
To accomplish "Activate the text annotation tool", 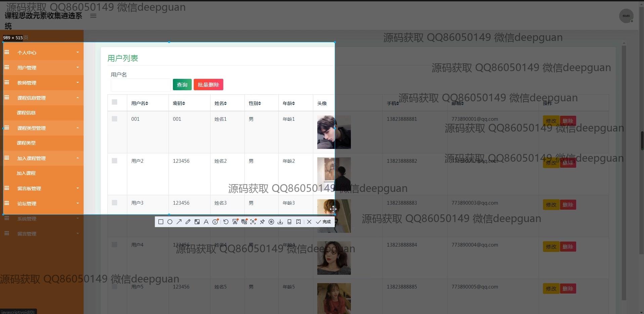I will (206, 222).
